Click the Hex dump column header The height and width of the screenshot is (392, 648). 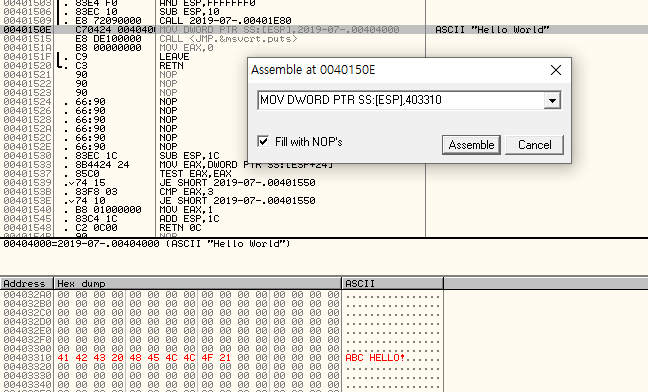click(x=198, y=283)
